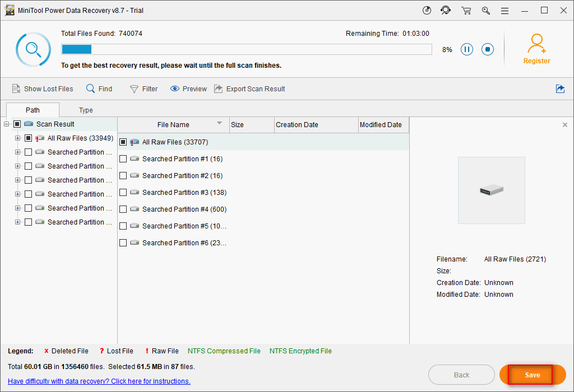Check Searched Partition #2 (16) checkbox
This screenshot has width=574, height=392.
[x=123, y=175]
